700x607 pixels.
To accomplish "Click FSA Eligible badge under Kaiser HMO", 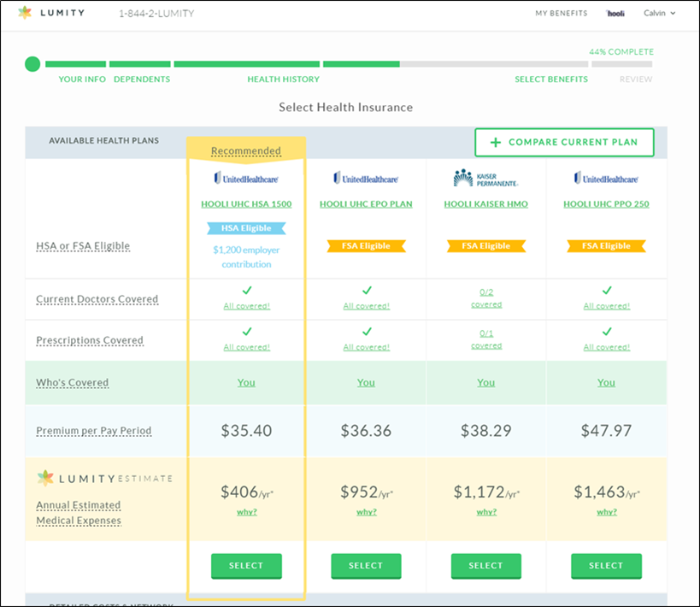I will 485,246.
